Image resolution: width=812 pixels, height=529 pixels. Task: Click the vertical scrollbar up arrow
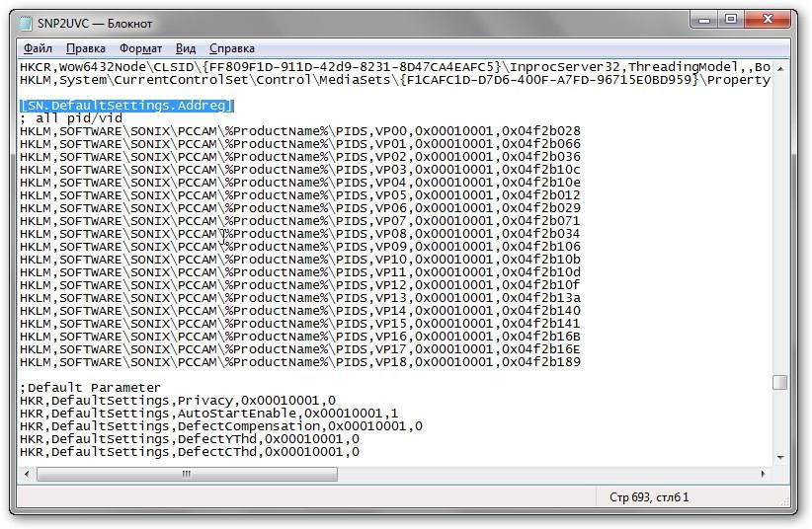pyautogui.click(x=779, y=67)
